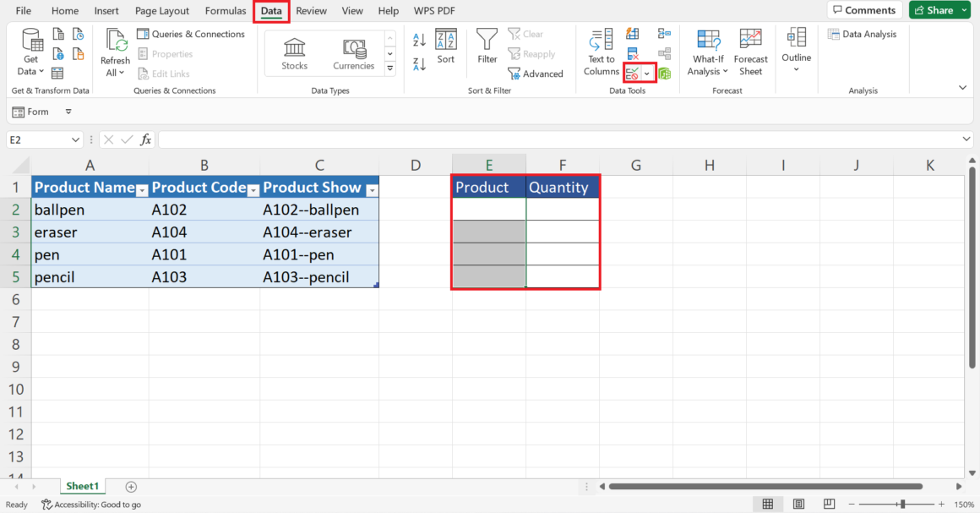Open the Data Analysis tool

(863, 34)
